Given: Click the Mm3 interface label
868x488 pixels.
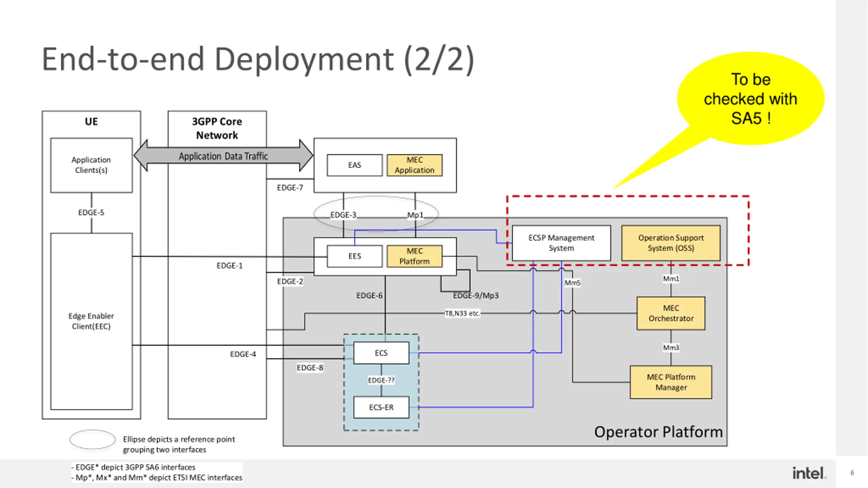Looking at the screenshot, I should coord(671,347).
